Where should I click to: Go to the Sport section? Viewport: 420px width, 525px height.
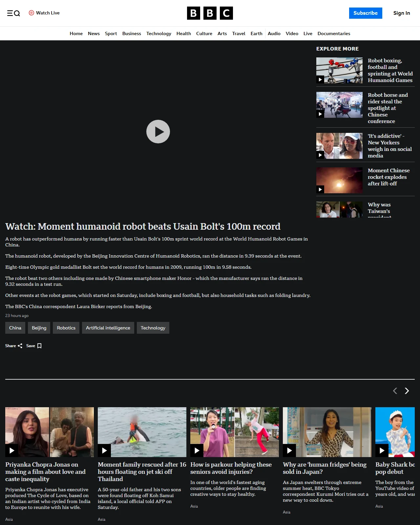[x=111, y=33]
